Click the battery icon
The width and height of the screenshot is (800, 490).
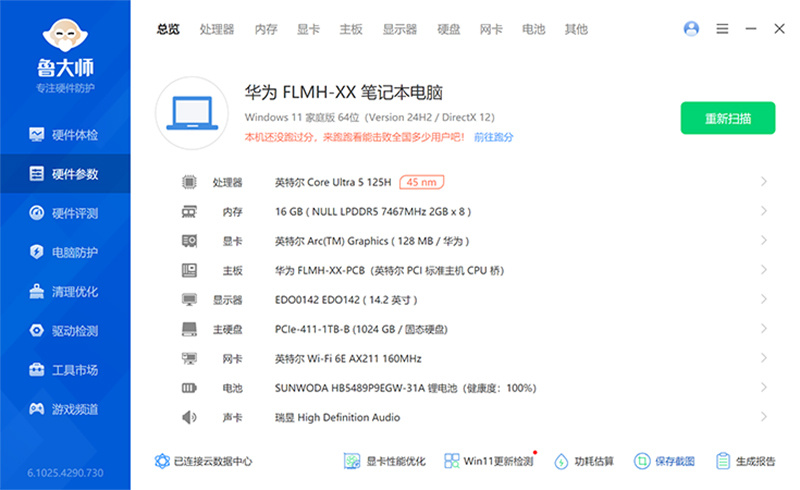[x=189, y=388]
